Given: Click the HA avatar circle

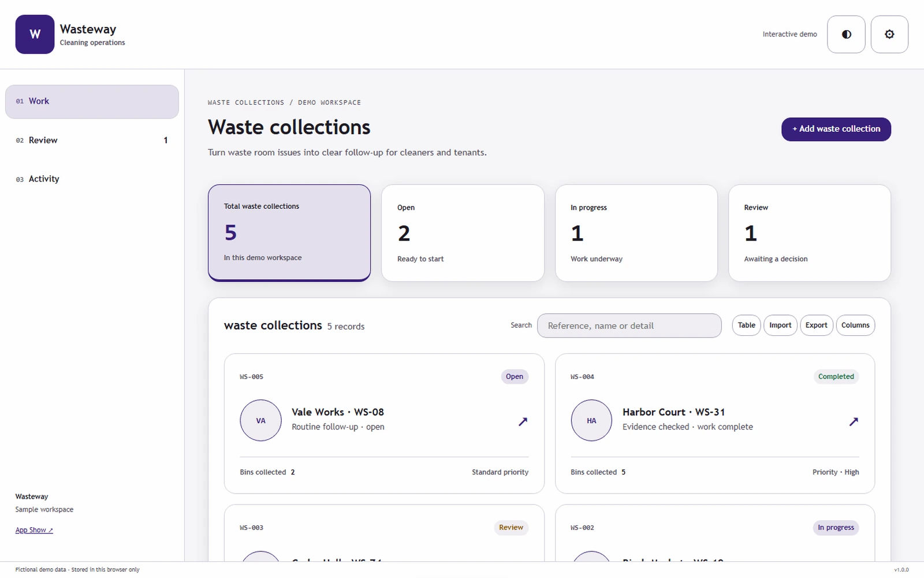Looking at the screenshot, I should coord(591,420).
